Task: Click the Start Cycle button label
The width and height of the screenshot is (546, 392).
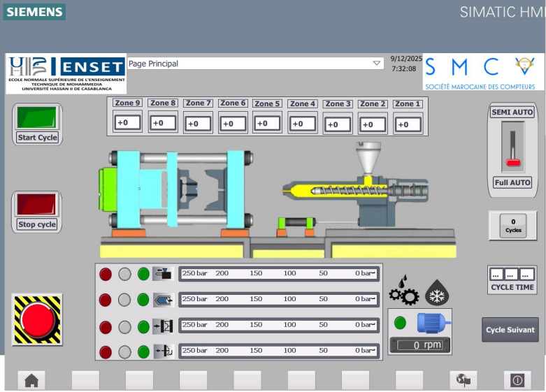Action: pos(37,138)
